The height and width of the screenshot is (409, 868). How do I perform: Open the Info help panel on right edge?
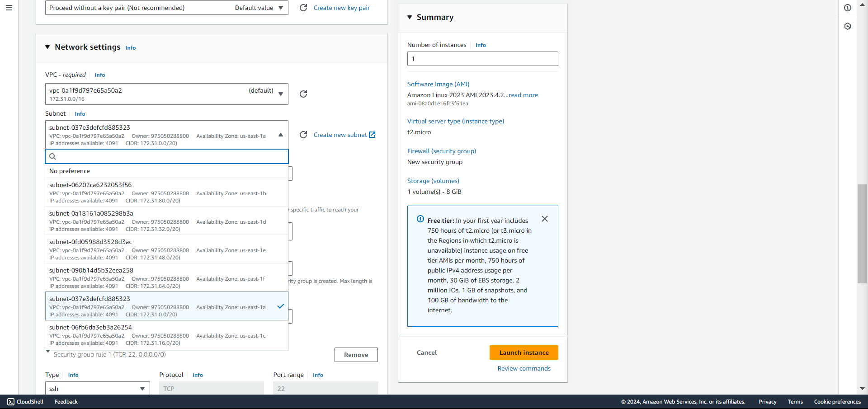click(848, 8)
